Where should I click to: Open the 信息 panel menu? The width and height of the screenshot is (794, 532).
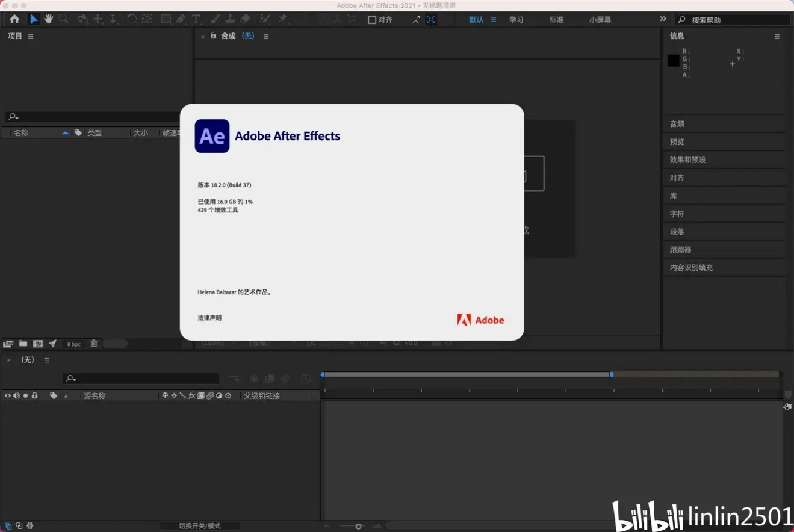(x=777, y=36)
